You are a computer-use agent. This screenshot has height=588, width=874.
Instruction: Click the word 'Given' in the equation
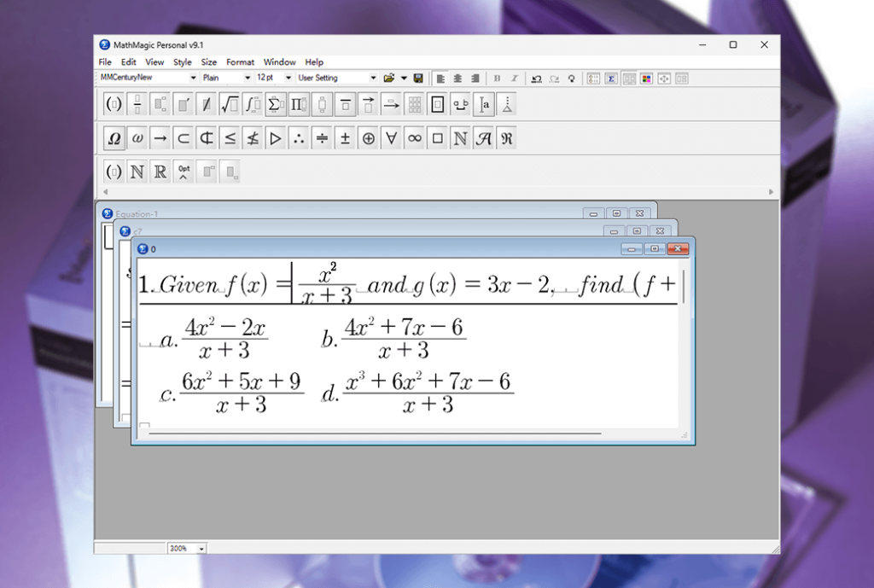pyautogui.click(x=189, y=285)
